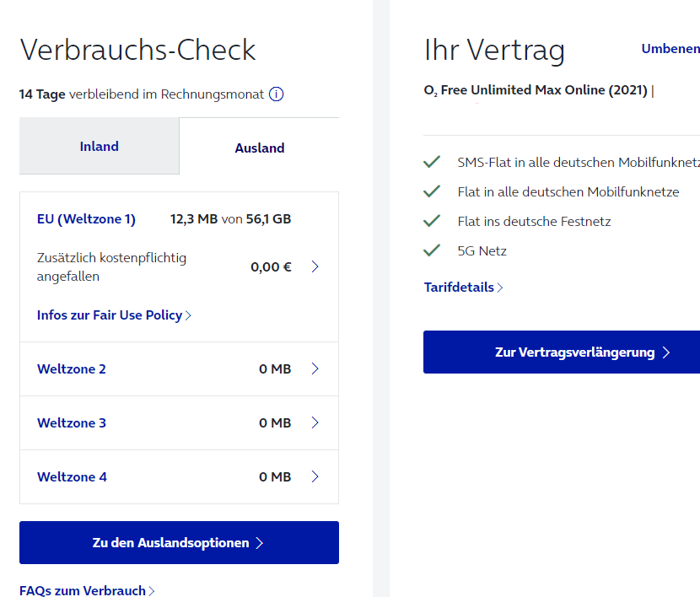The width and height of the screenshot is (700, 597).
Task: Open FAQs zum Verbrauch link
Action: click(x=87, y=590)
